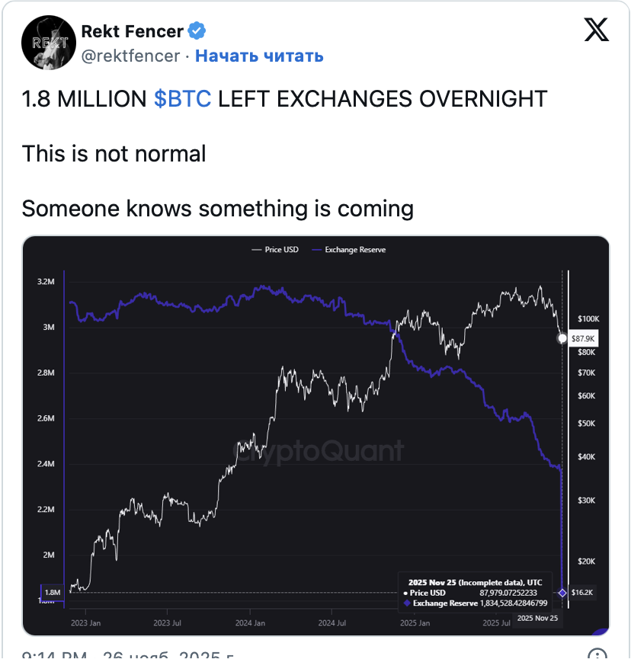Select the 2025 Nov 25 date marker
This screenshot has height=672, width=631.
tap(538, 619)
